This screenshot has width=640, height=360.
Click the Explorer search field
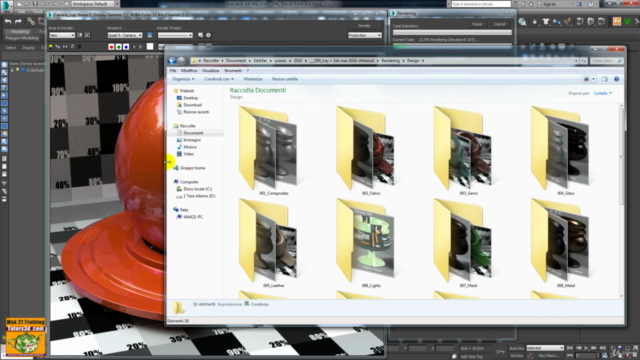pos(607,60)
